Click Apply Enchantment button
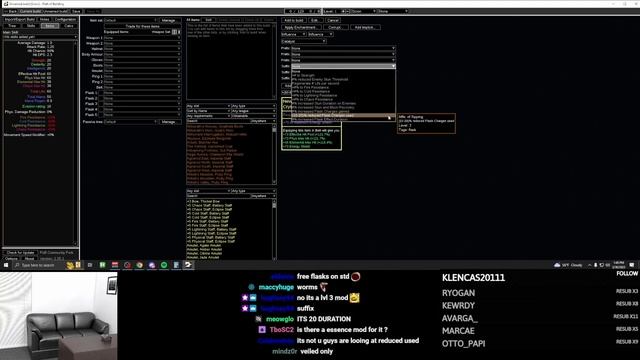The width and height of the screenshot is (640, 360). [301, 27]
